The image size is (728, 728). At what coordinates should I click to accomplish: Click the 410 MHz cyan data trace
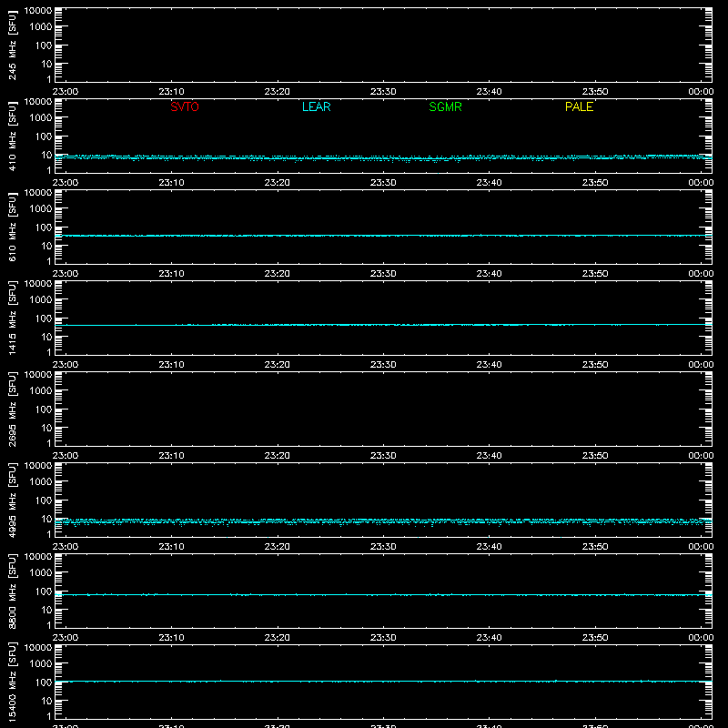pos(383,157)
